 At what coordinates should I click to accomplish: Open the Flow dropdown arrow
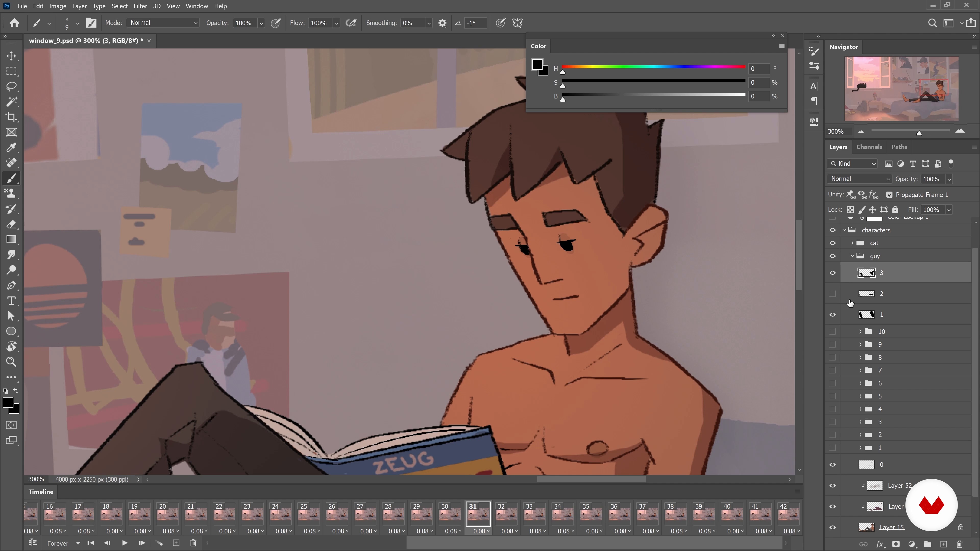click(336, 23)
